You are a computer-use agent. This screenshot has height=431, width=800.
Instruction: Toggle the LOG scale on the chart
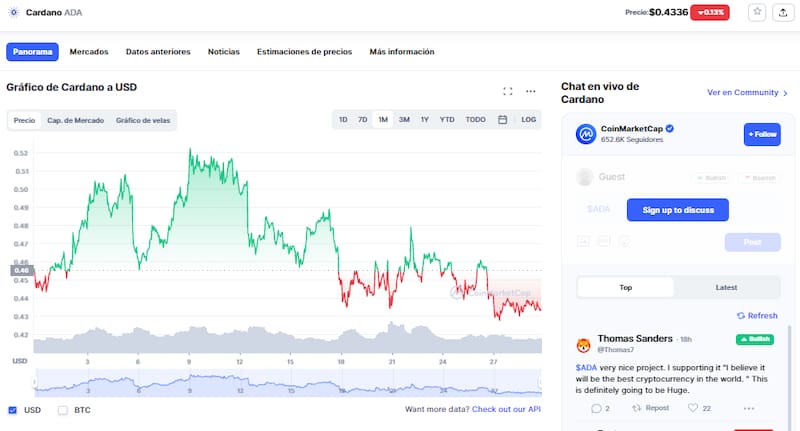point(528,120)
